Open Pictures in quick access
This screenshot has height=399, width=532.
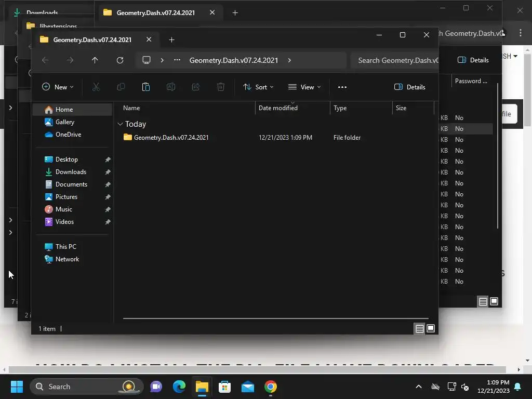tap(66, 197)
